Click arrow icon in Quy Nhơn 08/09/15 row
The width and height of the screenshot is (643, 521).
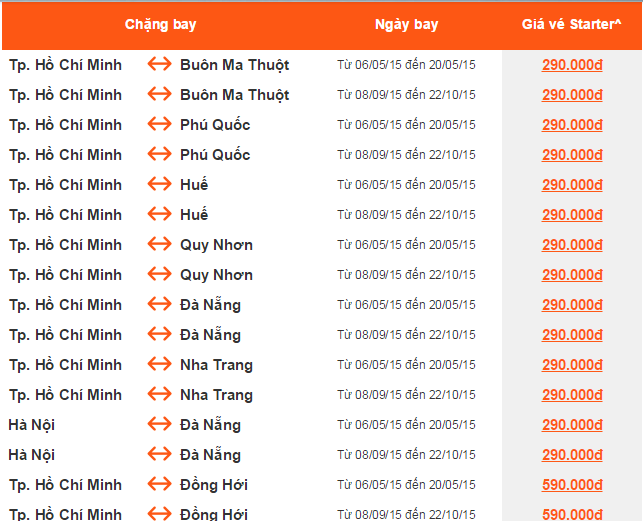160,275
